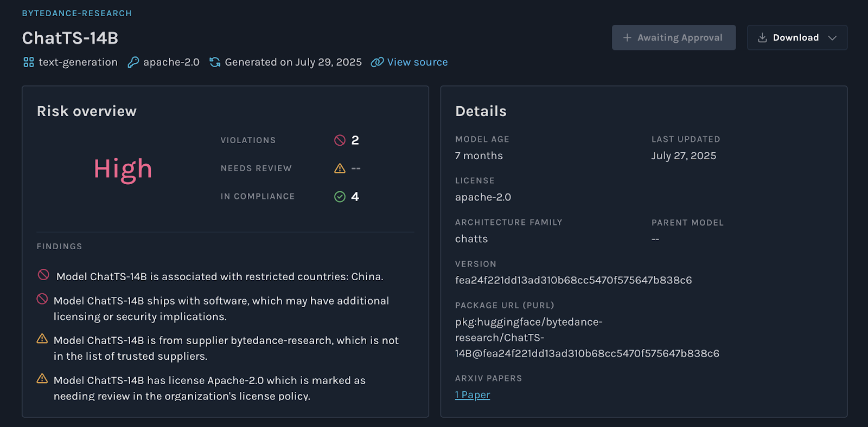Click the ARXIV PAPERS label
This screenshot has width=868, height=427.
coord(488,378)
